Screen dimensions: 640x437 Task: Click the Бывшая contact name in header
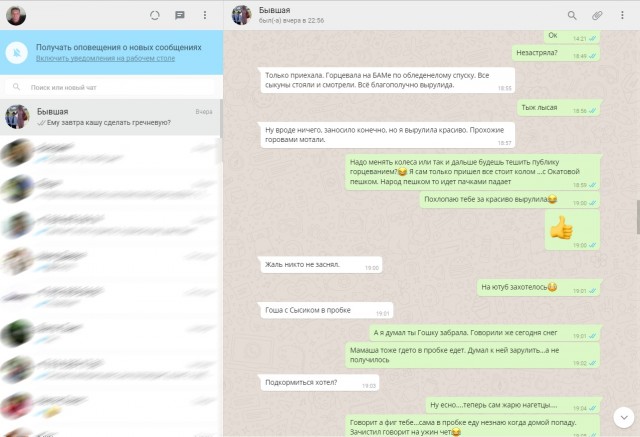[x=274, y=10]
